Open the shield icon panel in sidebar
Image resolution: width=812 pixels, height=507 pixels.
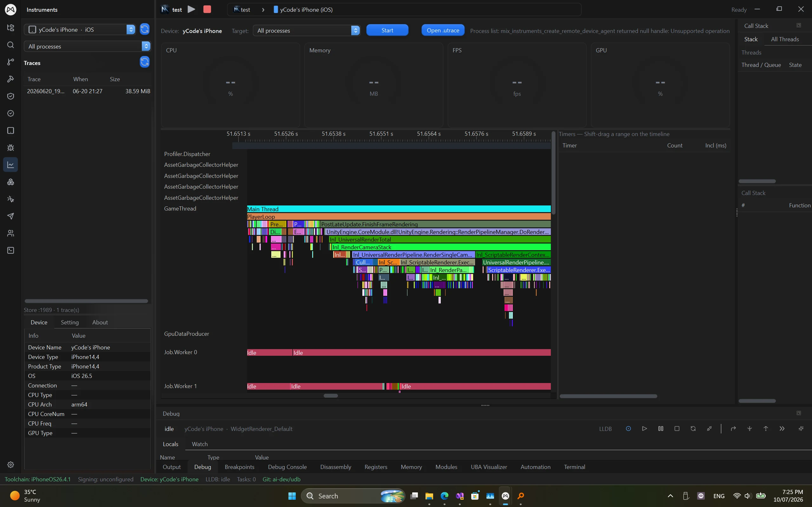coord(10,96)
